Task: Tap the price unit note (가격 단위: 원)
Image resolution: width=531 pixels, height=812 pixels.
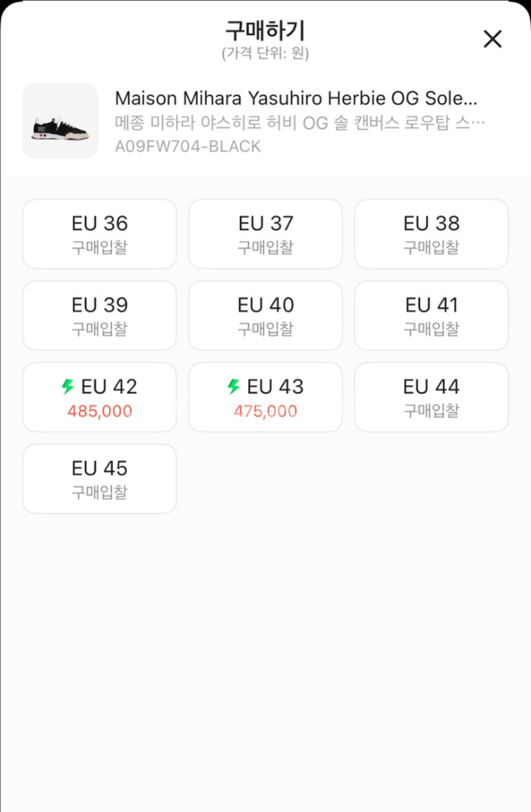Action: [x=265, y=54]
